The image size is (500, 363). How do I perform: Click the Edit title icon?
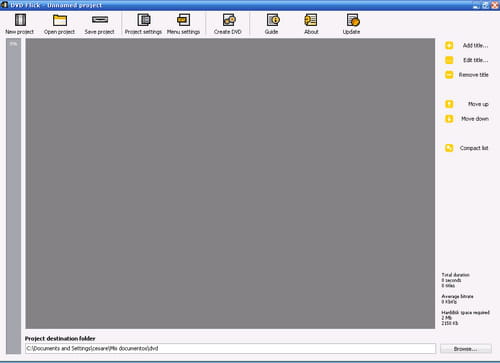tap(449, 60)
